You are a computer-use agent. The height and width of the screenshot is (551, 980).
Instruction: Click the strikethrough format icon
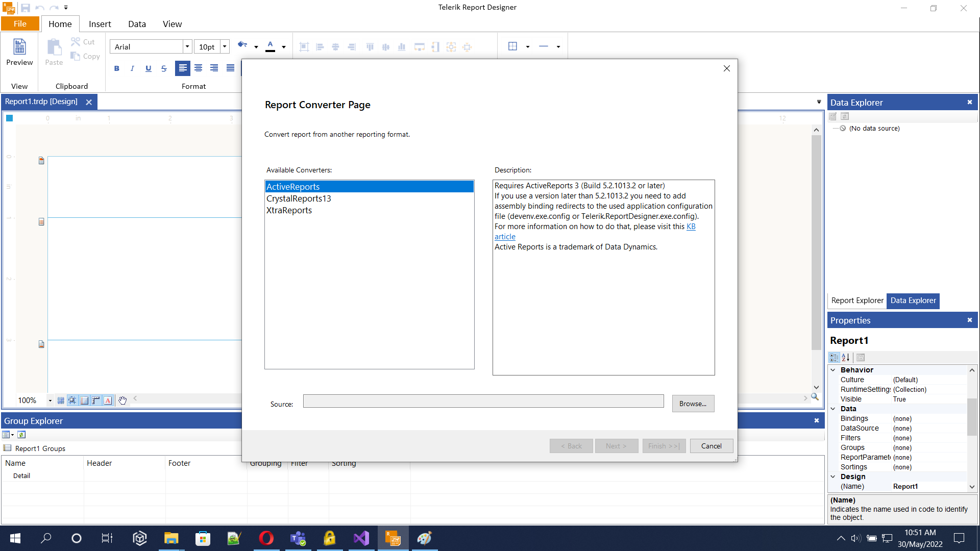pos(164,68)
